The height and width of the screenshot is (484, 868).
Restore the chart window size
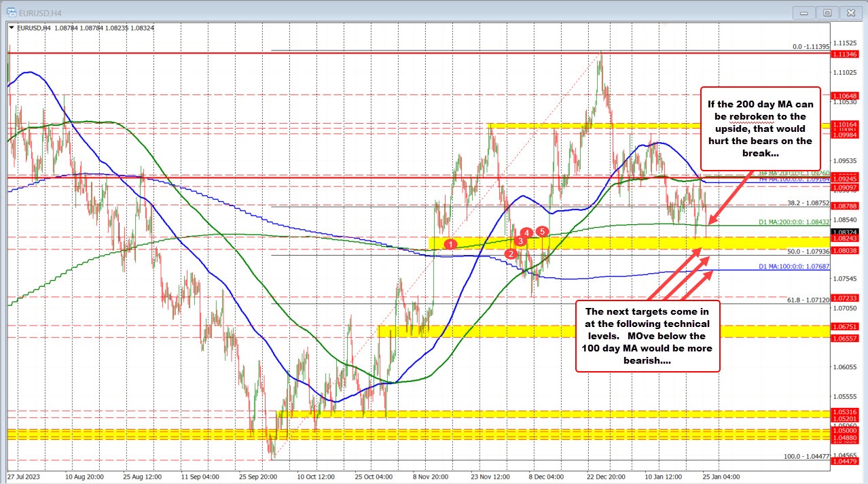click(827, 12)
